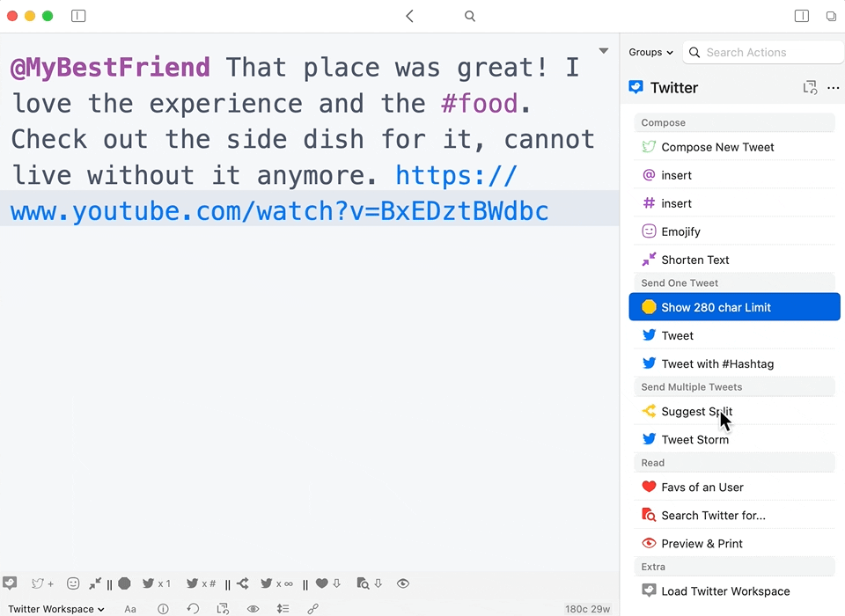The width and height of the screenshot is (845, 616).
Task: Collapse the Compose section header
Action: (734, 122)
